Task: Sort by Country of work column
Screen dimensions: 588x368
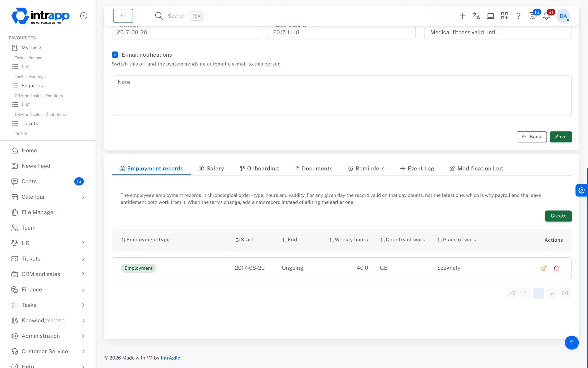Action: pos(403,240)
